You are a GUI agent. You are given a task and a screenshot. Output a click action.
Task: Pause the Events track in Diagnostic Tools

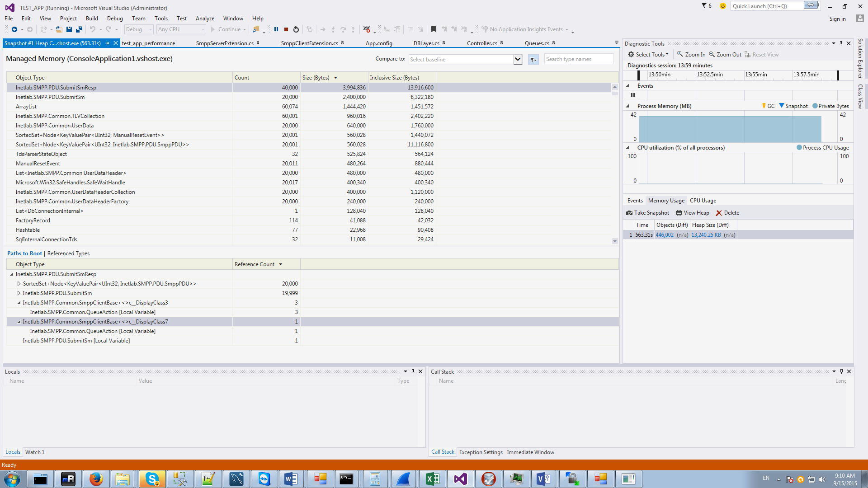pos(633,95)
